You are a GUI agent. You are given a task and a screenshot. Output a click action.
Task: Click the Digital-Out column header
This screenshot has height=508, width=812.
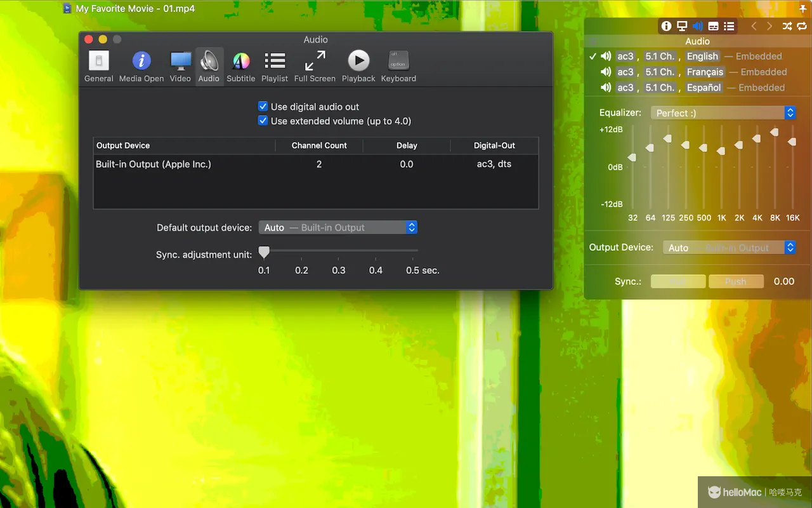[x=494, y=145]
